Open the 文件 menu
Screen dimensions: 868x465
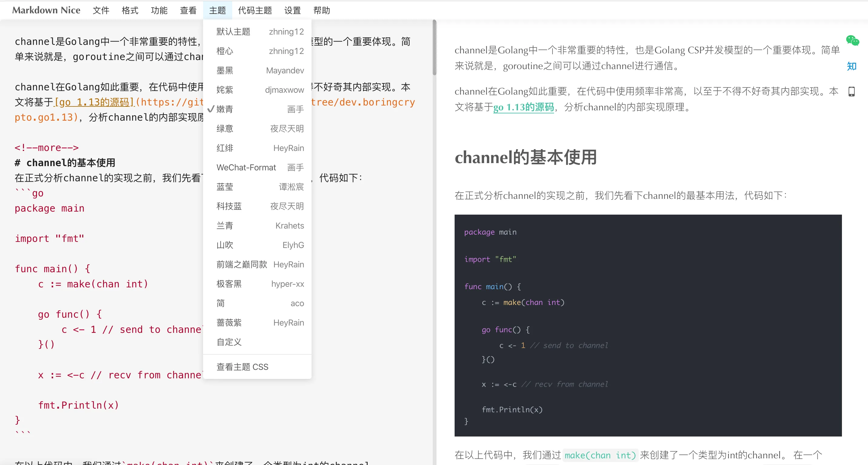101,10
